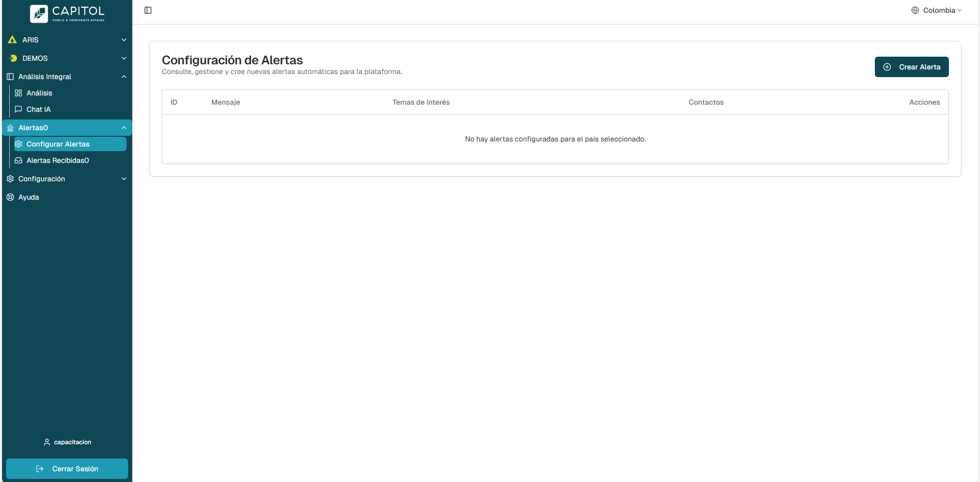Click the capacitacion user profile icon
980x482 pixels.
(47, 442)
